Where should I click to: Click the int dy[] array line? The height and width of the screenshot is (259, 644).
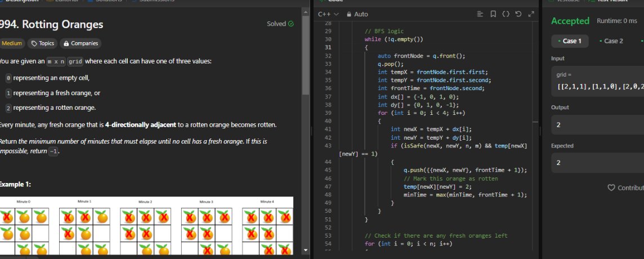click(x=418, y=105)
